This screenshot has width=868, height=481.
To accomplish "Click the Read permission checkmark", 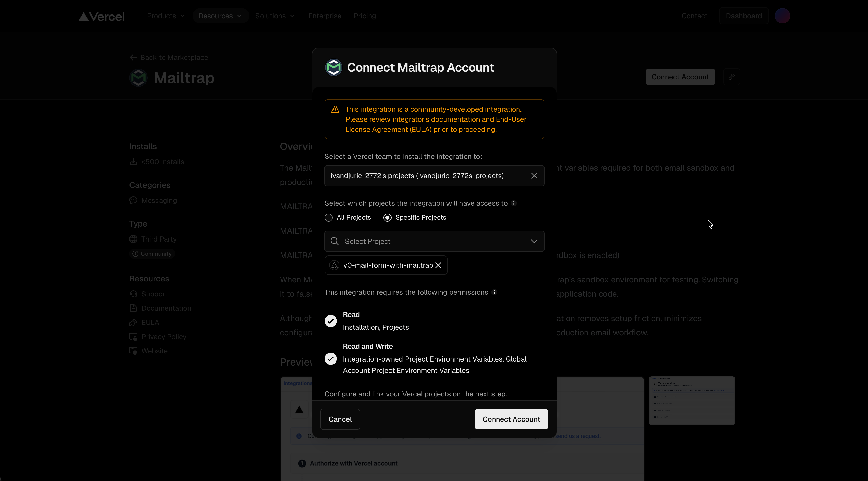I will (x=330, y=321).
